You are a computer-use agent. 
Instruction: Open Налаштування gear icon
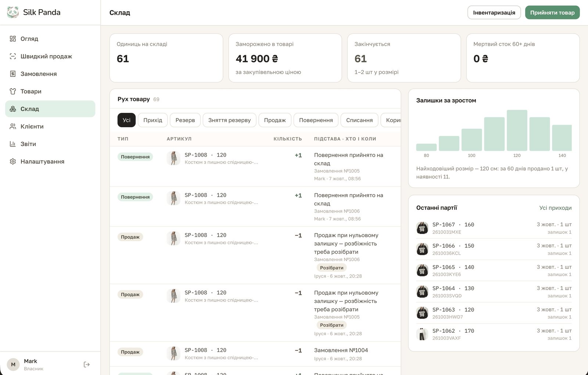pos(13,161)
